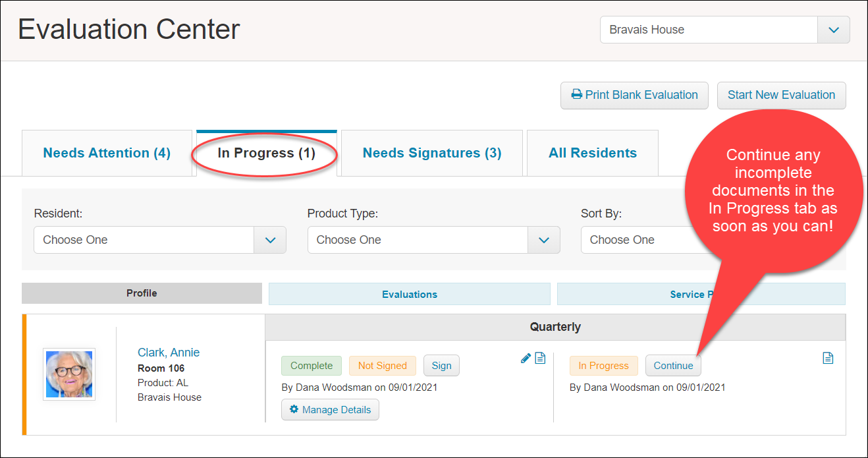Click the Manage Details button
The width and height of the screenshot is (868, 458).
pyautogui.click(x=330, y=410)
